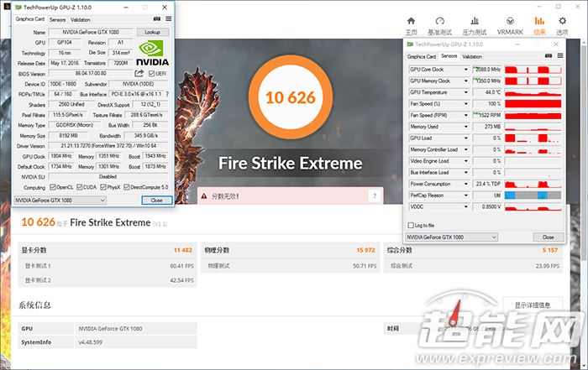Open VRMARK section icon
588x370 pixels.
pos(510,21)
